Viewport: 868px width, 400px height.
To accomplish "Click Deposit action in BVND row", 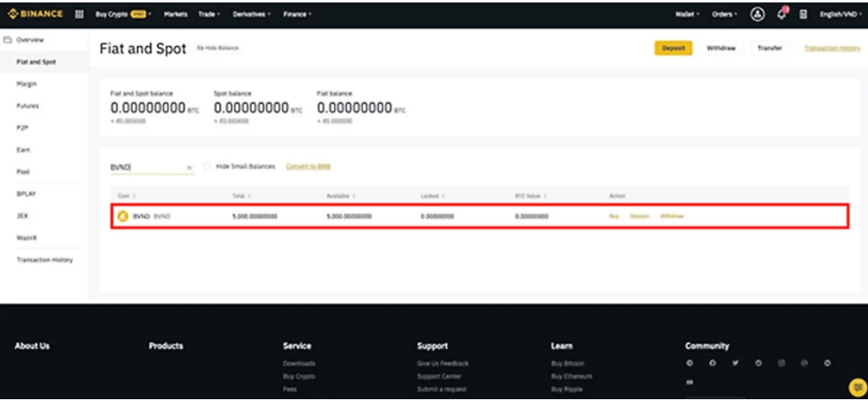I will (x=639, y=216).
